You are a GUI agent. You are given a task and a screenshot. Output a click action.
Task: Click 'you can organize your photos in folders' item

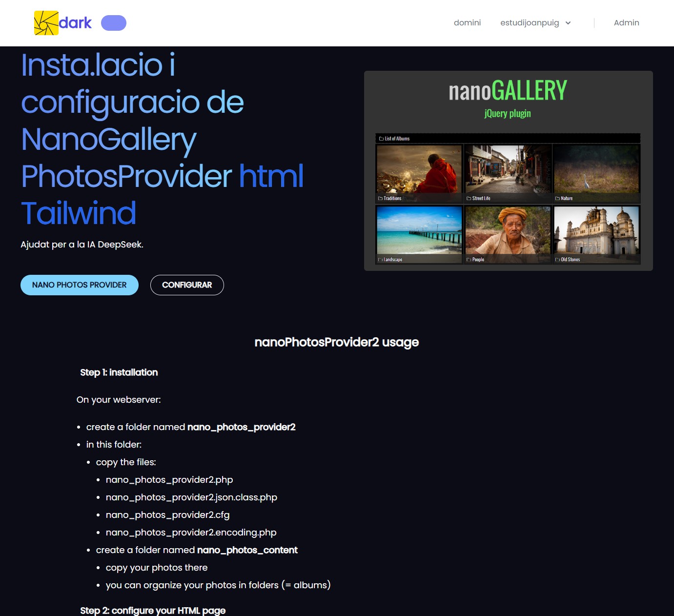tap(218, 585)
